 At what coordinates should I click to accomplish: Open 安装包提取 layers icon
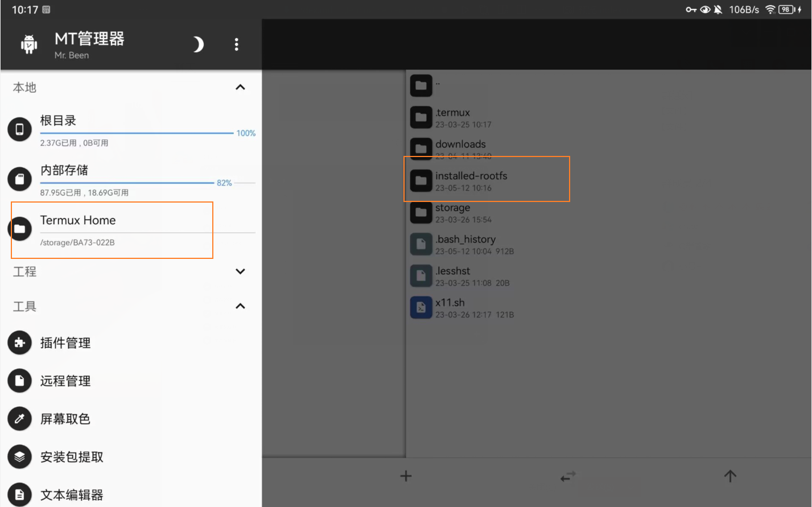pyautogui.click(x=19, y=456)
